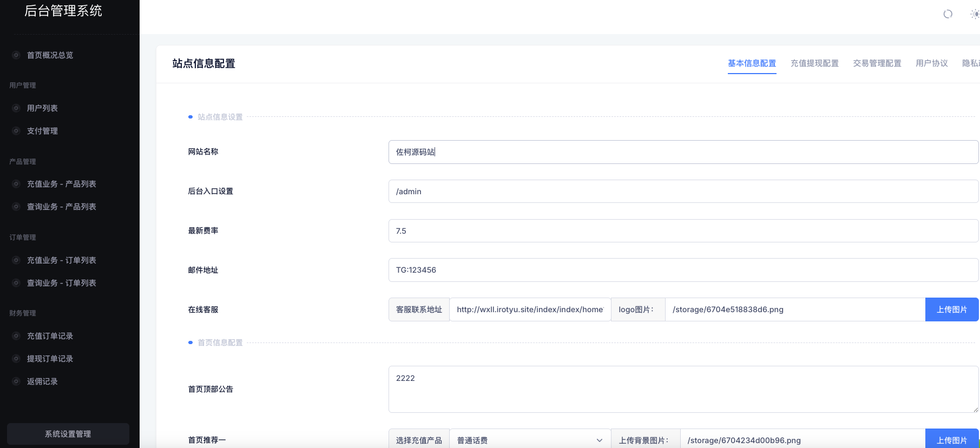This screenshot has width=980, height=448.
Task: Click the bullet icon beside 首页概况总览
Action: click(16, 55)
